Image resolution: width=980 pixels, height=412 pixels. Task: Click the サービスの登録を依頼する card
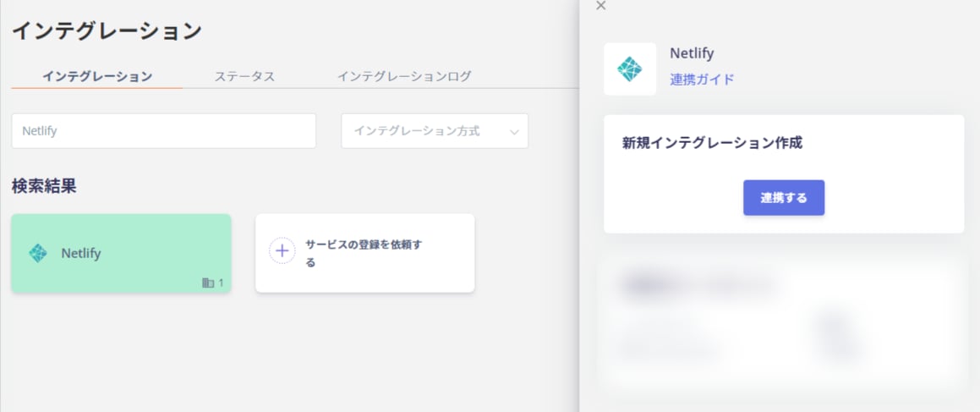pos(365,253)
